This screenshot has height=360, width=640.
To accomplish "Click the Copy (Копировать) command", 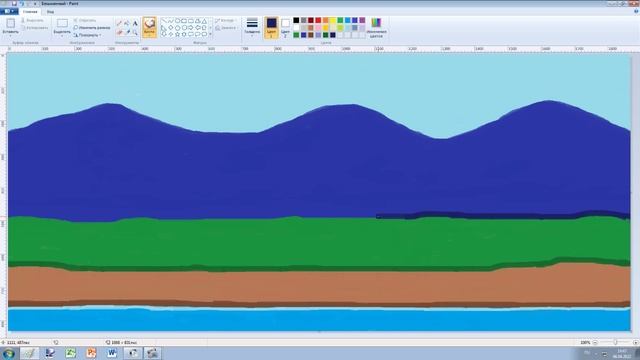I will click(35, 28).
